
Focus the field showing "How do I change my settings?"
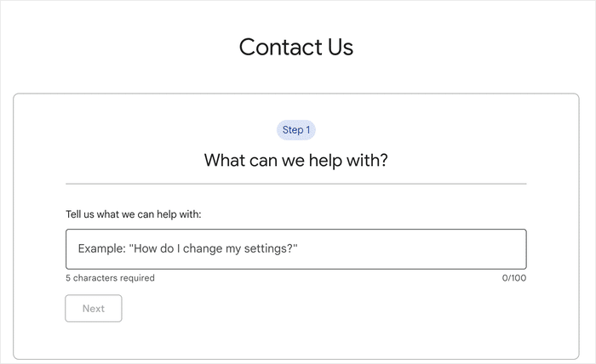[295, 249]
